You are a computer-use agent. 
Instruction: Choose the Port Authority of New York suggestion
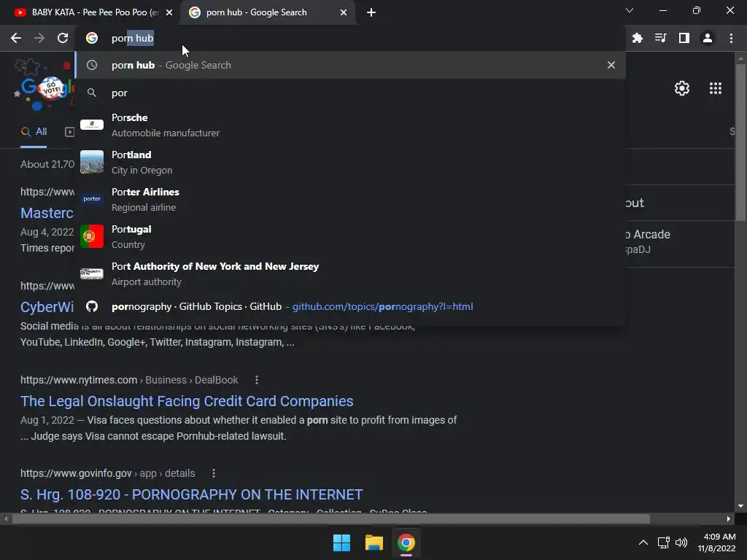pos(349,273)
